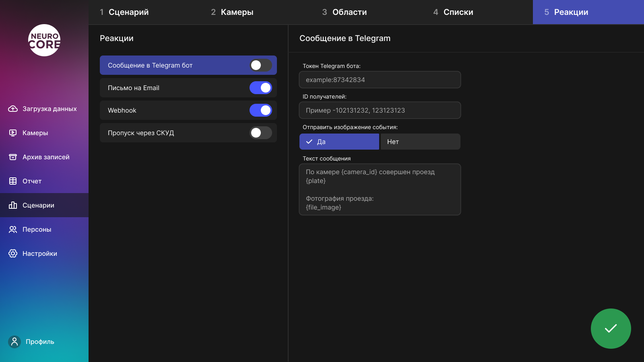Image resolution: width=644 pixels, height=362 pixels.
Task: Enable Пропуск через СКУД switch
Action: click(260, 133)
